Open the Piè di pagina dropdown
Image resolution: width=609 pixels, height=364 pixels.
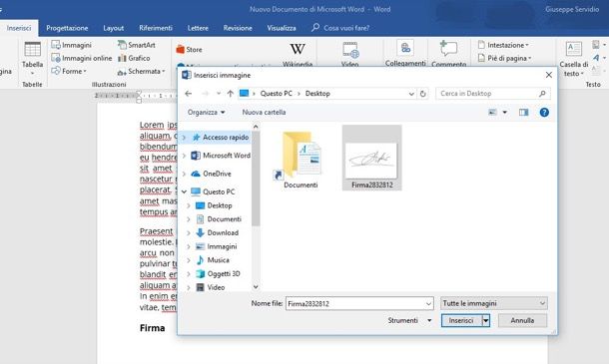tap(504, 58)
